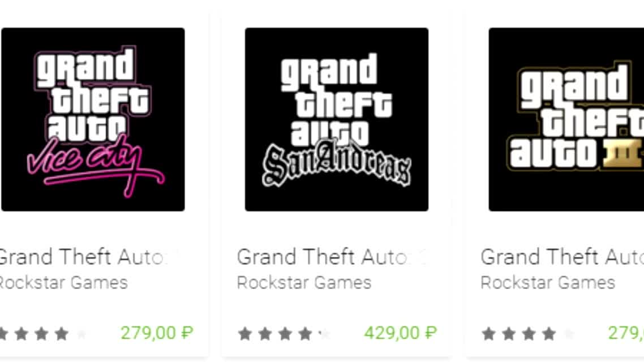Click the San Andreas gothic logo text
Viewport: 644px width, 362px height.
[x=336, y=164]
